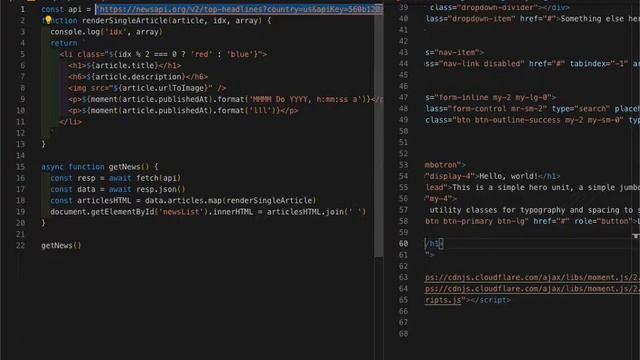Click the 'getNews()' call on line 22
The image size is (640, 360).
(x=61, y=245)
